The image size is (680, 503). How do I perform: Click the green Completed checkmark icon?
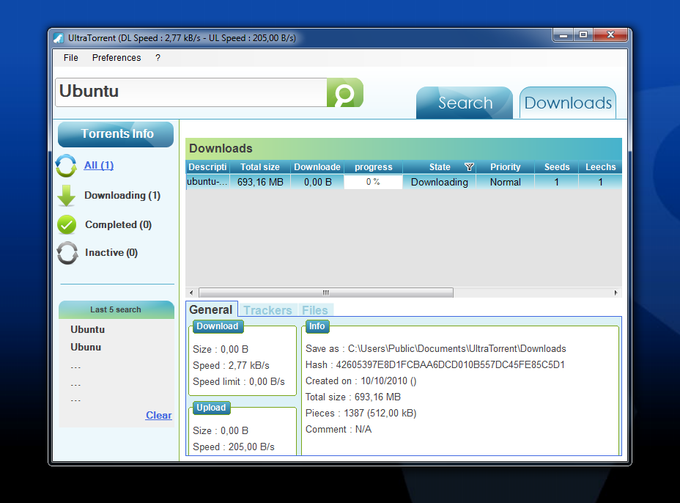(67, 225)
